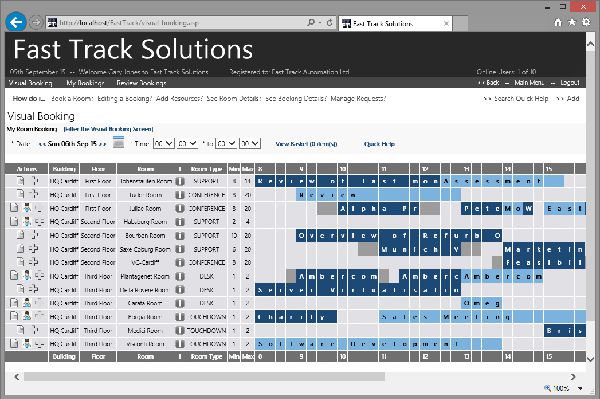This screenshot has width=600, height=399.
Task: Click the Filter the Visual Booking Screen link
Action: coord(108,129)
